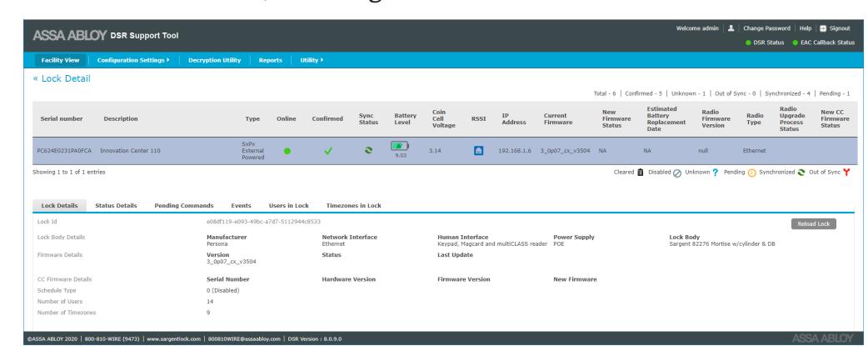Click the Ethernet radio type cell
The width and height of the screenshot is (868, 356).
click(754, 151)
